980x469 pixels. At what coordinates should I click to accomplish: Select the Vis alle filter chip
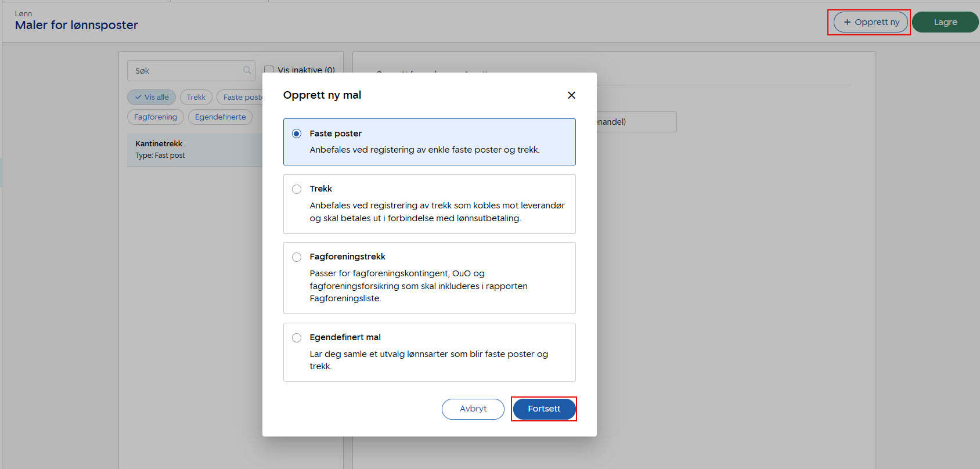(x=152, y=98)
